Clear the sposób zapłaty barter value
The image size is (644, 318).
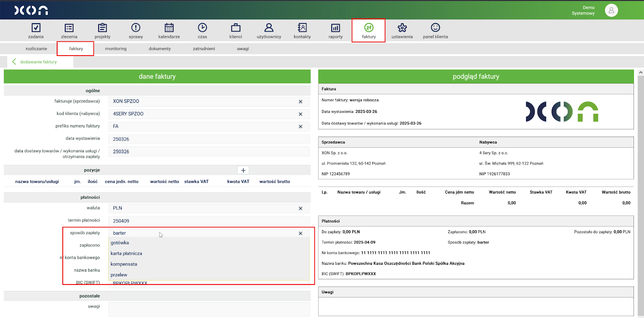coord(300,233)
